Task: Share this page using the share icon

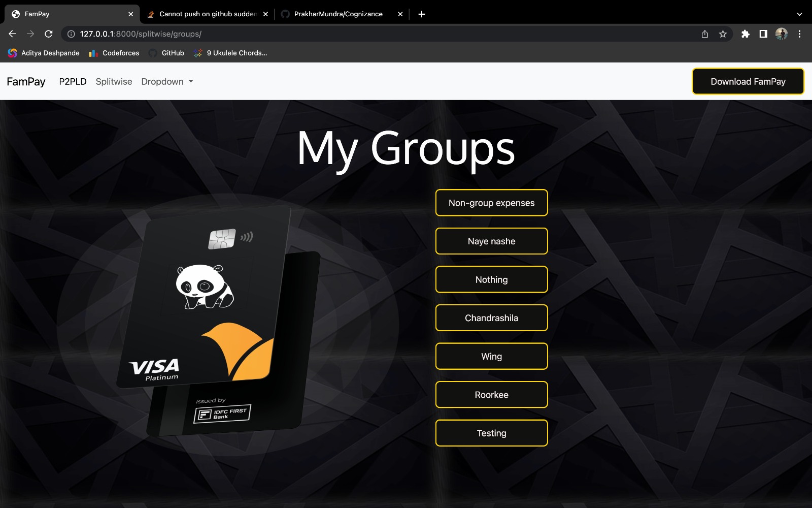Action: (x=705, y=34)
